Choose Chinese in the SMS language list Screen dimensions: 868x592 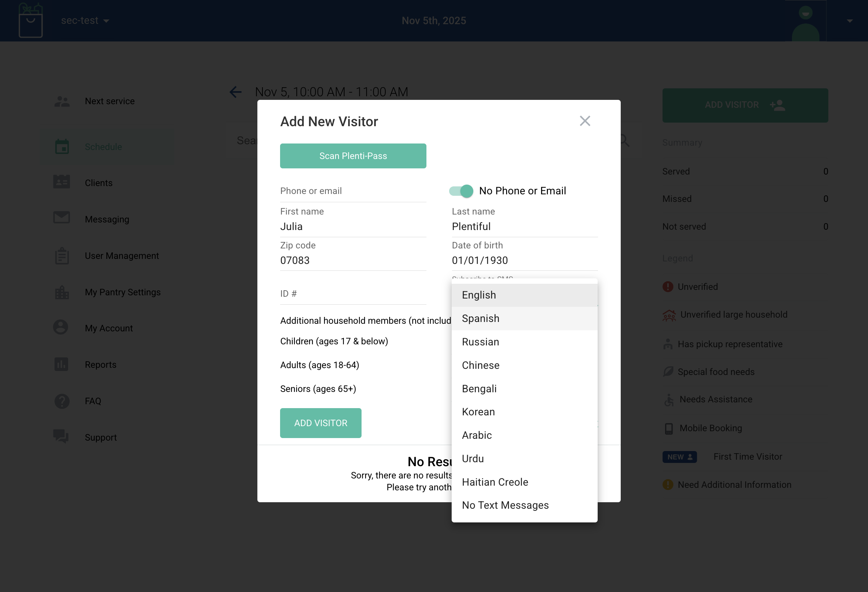point(524,366)
